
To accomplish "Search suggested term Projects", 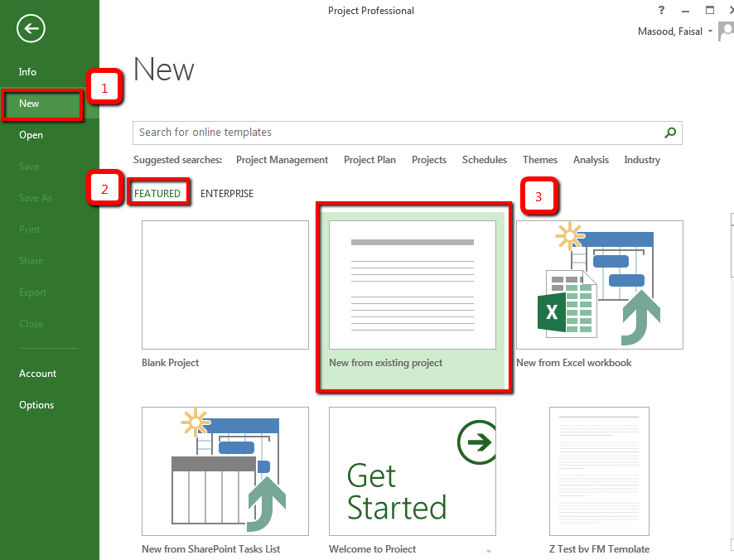I will click(x=429, y=160).
